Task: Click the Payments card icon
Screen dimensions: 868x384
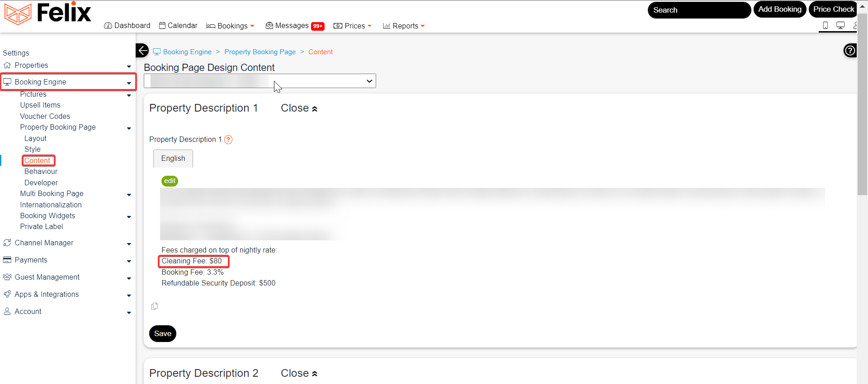Action: pos(7,260)
